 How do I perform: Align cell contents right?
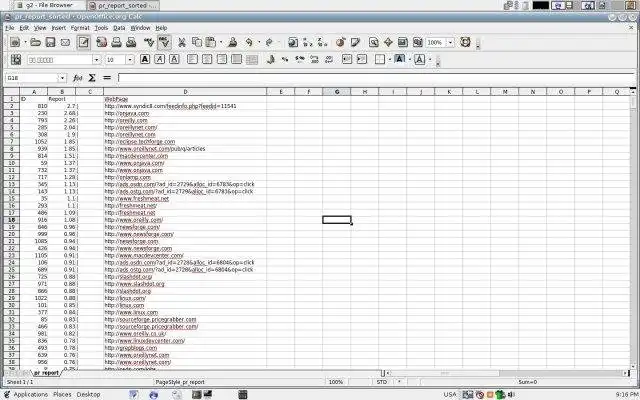point(222,60)
